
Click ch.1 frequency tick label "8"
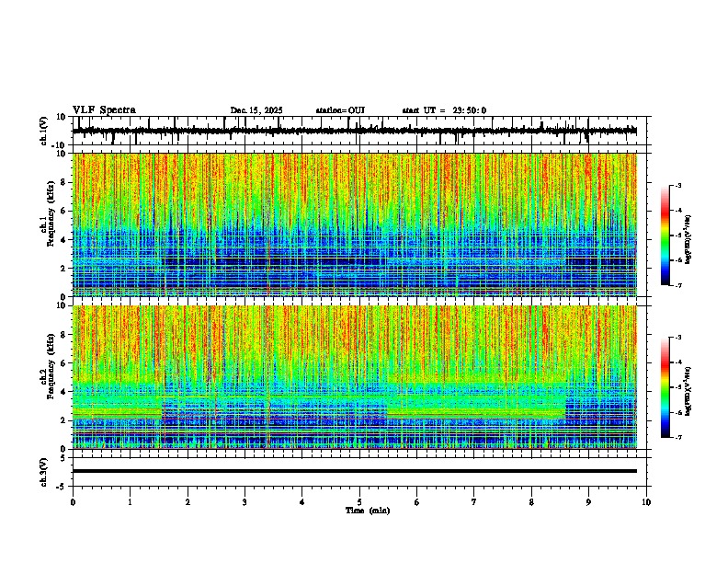pos(64,182)
